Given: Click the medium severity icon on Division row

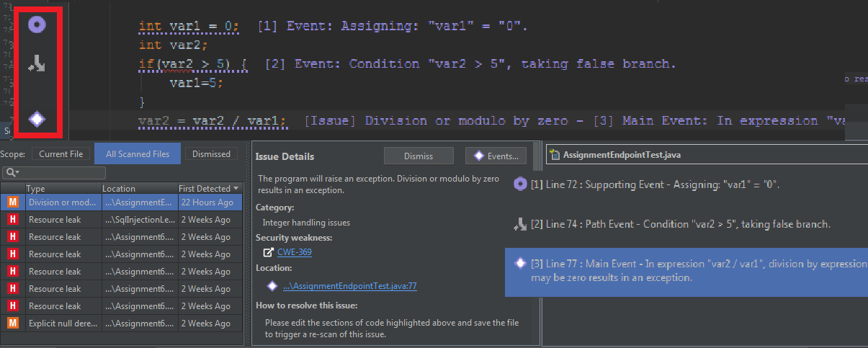Looking at the screenshot, I should pyautogui.click(x=12, y=202).
